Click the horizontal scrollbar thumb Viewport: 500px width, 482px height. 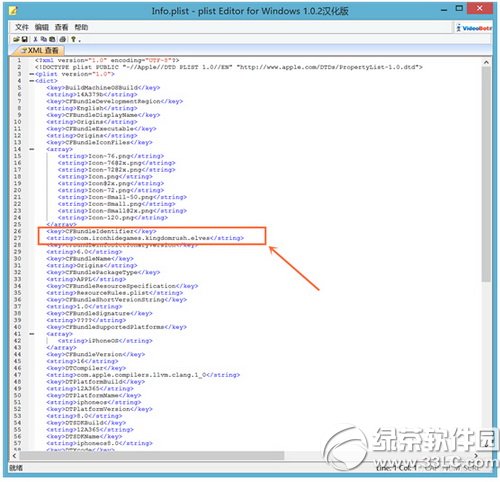coord(152,455)
